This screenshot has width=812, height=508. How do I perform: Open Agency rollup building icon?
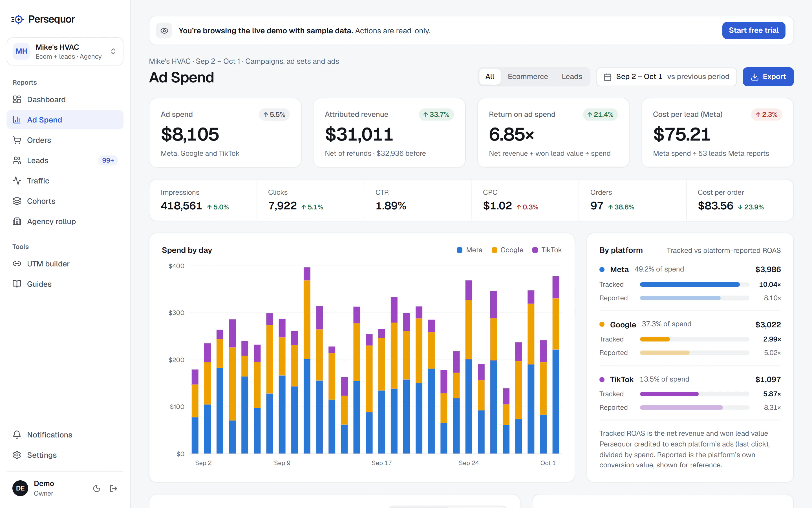click(17, 222)
